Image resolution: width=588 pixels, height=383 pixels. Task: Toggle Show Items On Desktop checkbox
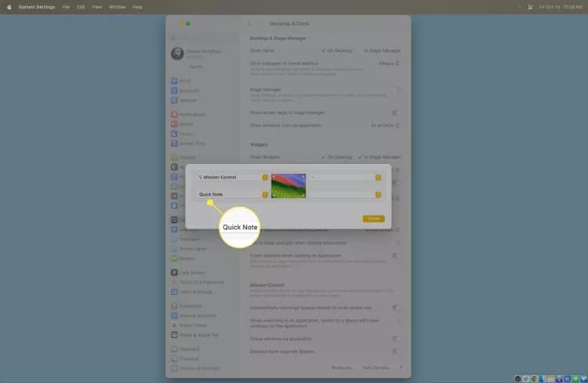tap(323, 51)
